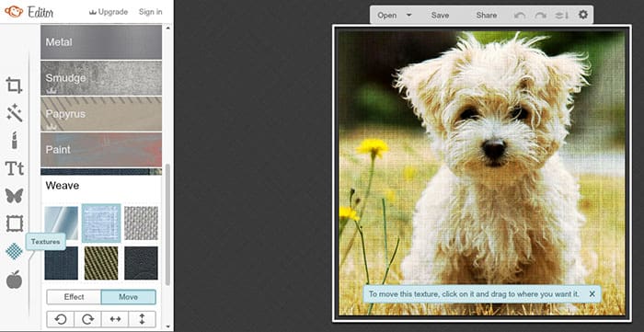Choose the gray basket weave thumbnail
644x332 pixels.
141,223
